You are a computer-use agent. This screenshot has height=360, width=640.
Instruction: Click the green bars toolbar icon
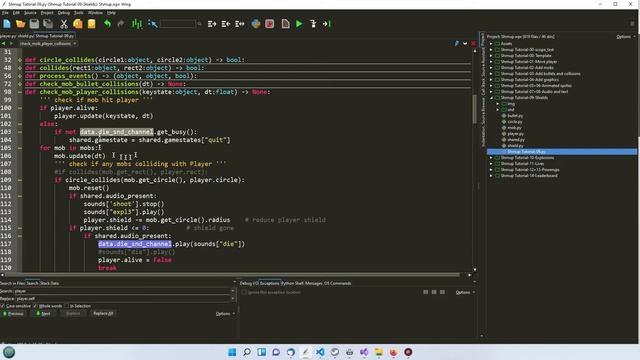pyautogui.click(x=137, y=24)
